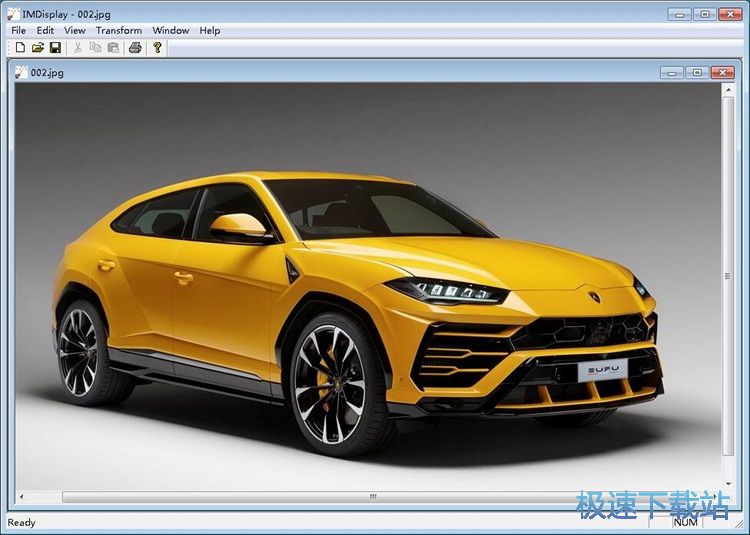Click the Paste clipboard icon
Viewport: 750px width, 535px height.
click(x=113, y=47)
